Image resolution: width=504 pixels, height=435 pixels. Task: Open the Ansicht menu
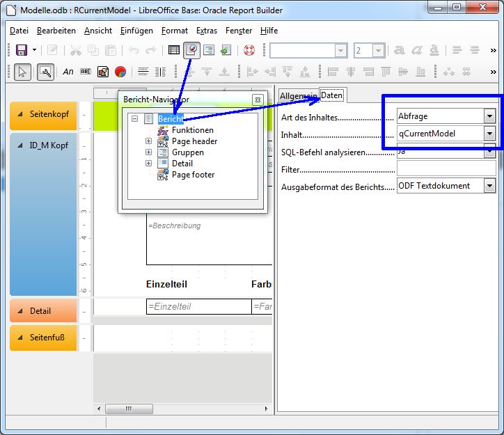pyautogui.click(x=98, y=31)
